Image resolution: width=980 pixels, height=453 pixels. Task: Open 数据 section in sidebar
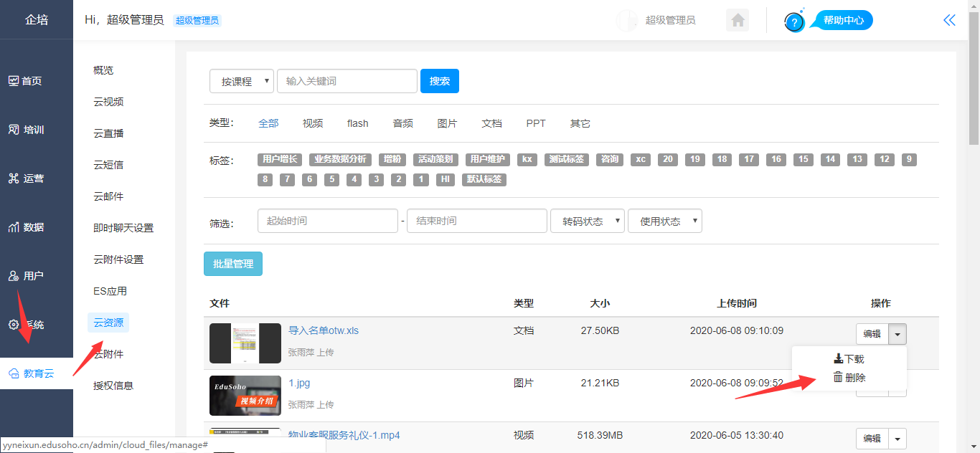27,227
